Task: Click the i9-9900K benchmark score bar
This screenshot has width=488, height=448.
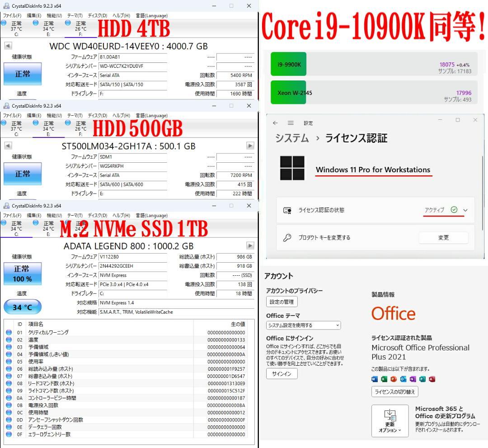Action: [374, 64]
